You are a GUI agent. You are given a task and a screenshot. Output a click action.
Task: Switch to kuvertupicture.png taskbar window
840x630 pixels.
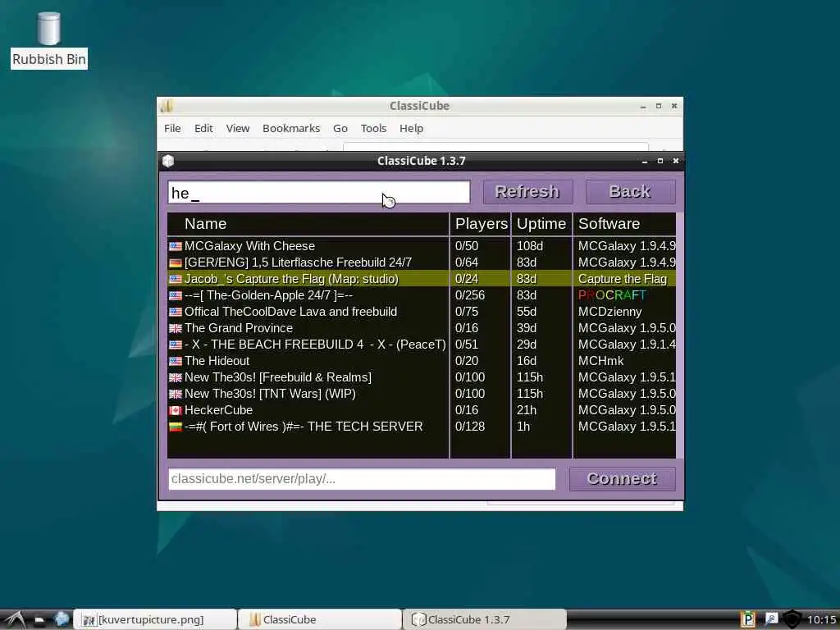click(x=155, y=620)
